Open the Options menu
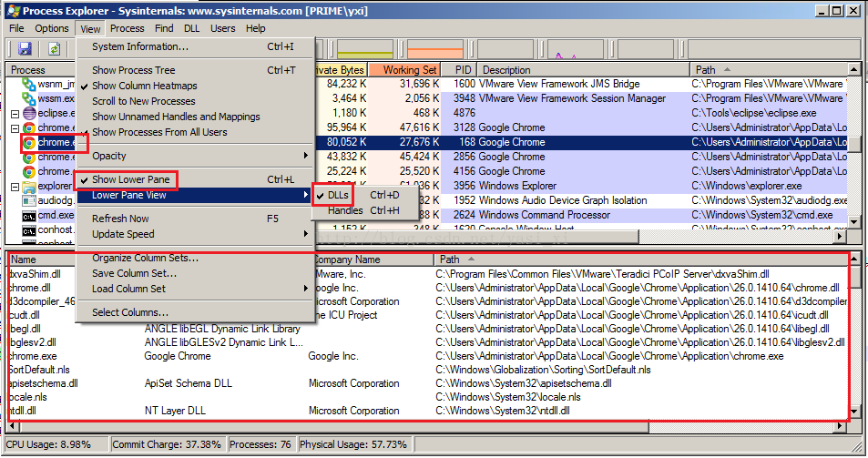The image size is (868, 458). click(52, 28)
